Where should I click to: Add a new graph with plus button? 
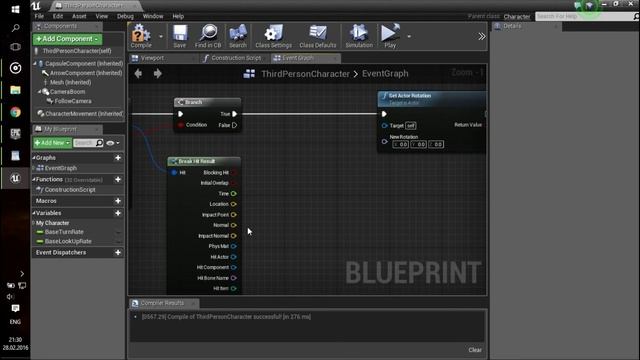[118, 158]
